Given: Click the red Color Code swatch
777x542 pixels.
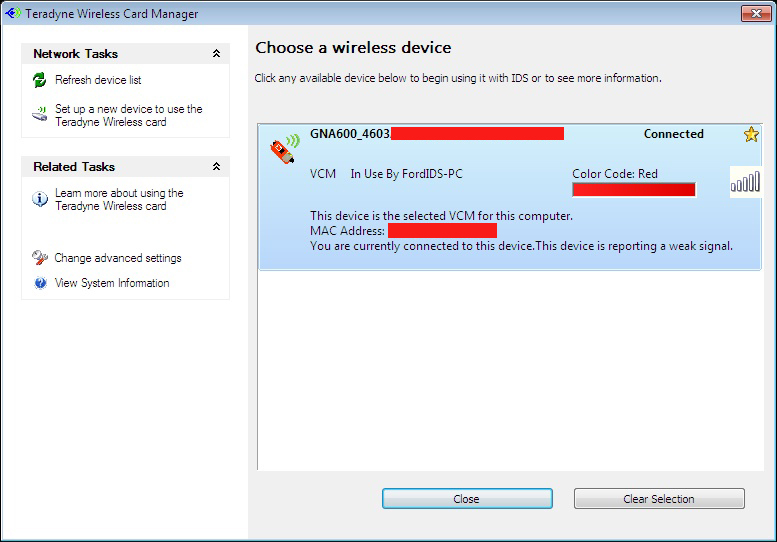Looking at the screenshot, I should (634, 190).
